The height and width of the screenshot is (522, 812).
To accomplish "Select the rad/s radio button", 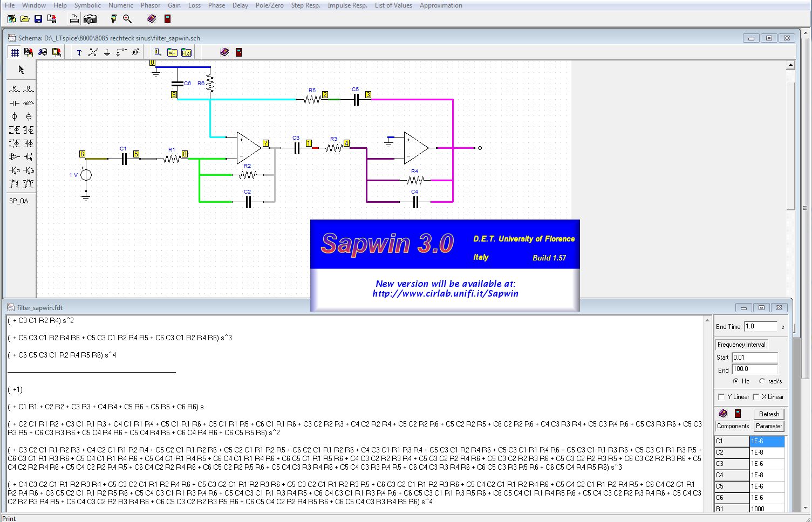I will click(762, 381).
